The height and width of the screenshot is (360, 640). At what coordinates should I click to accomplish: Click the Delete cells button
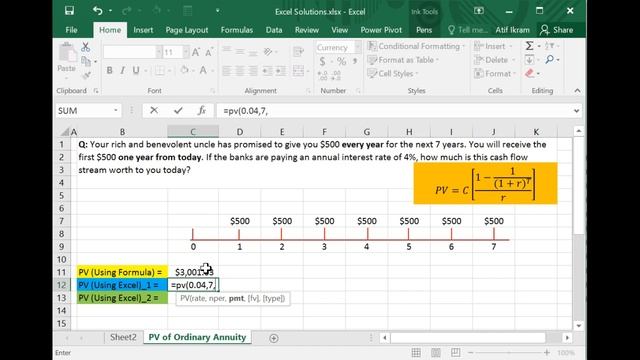coord(494,60)
